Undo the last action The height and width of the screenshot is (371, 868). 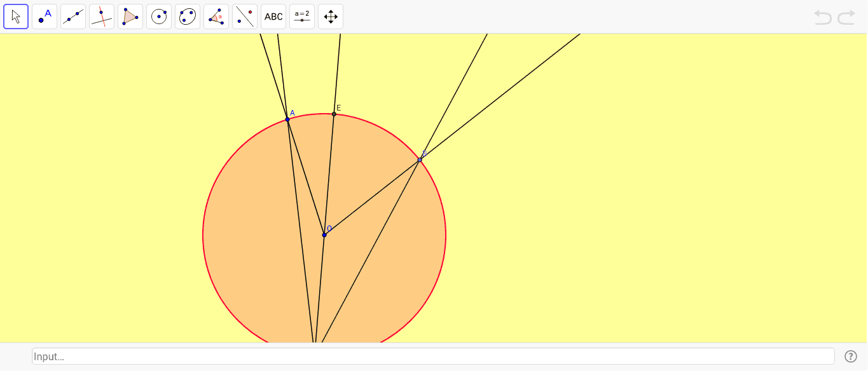pyautogui.click(x=823, y=17)
